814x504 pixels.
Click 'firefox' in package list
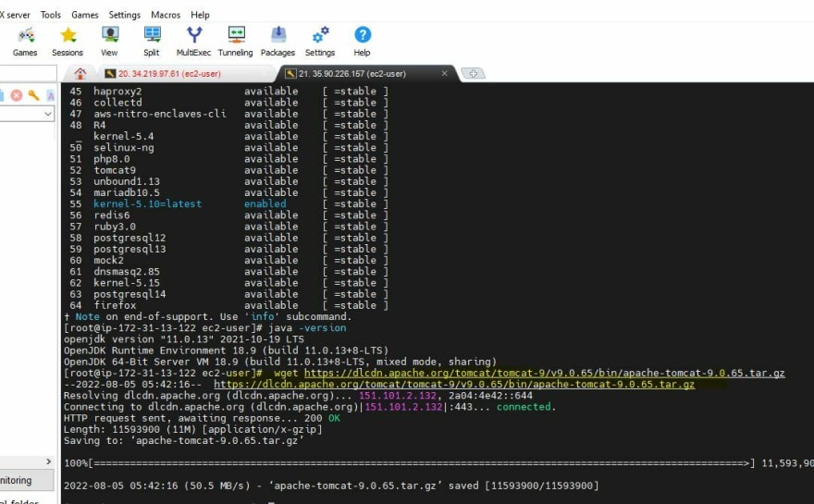point(115,306)
